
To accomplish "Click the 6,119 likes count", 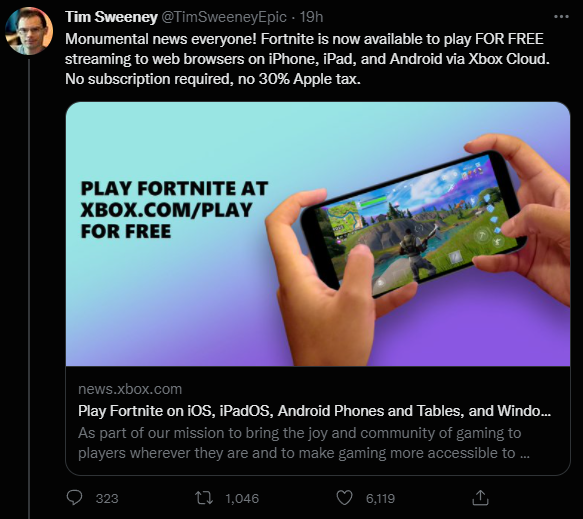I will point(380,498).
